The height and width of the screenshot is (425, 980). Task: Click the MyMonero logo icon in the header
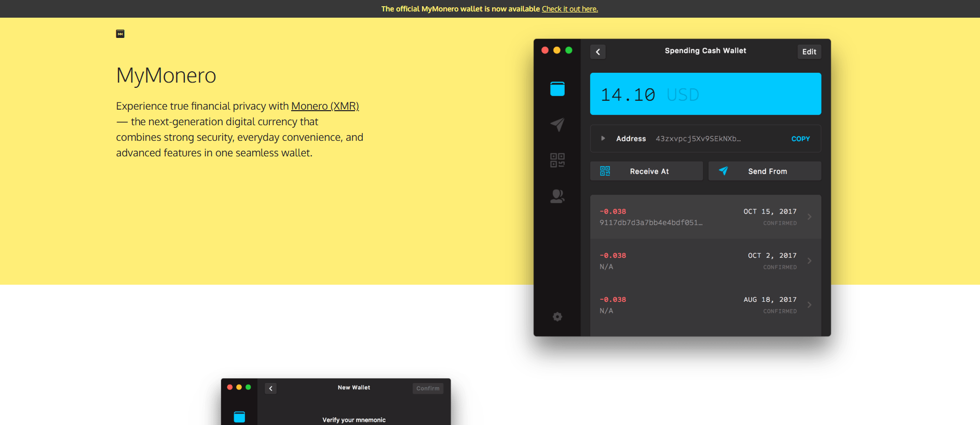click(x=120, y=34)
